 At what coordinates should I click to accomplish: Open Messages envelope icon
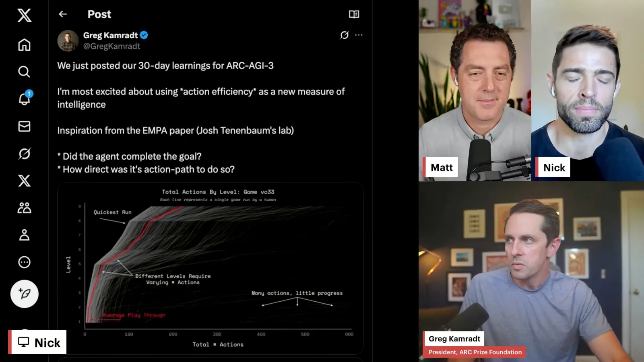(x=24, y=126)
